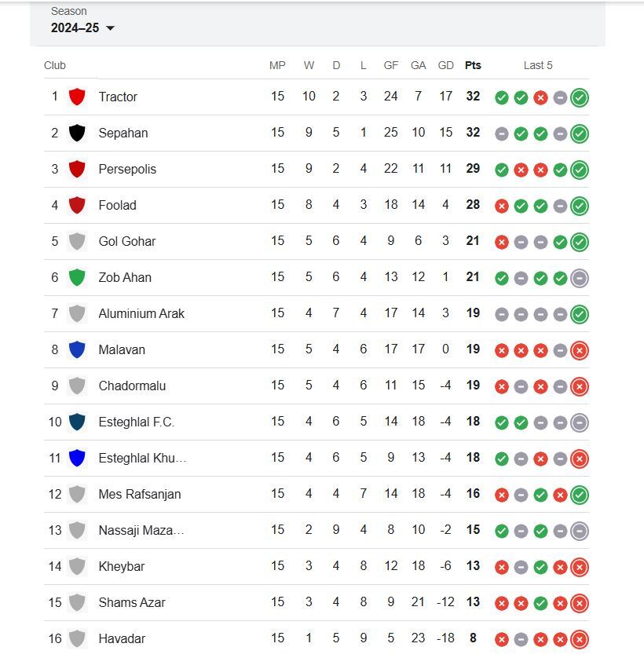Image resolution: width=644 pixels, height=669 pixels.
Task: Open the Foolad team row
Action: pyautogui.click(x=317, y=205)
